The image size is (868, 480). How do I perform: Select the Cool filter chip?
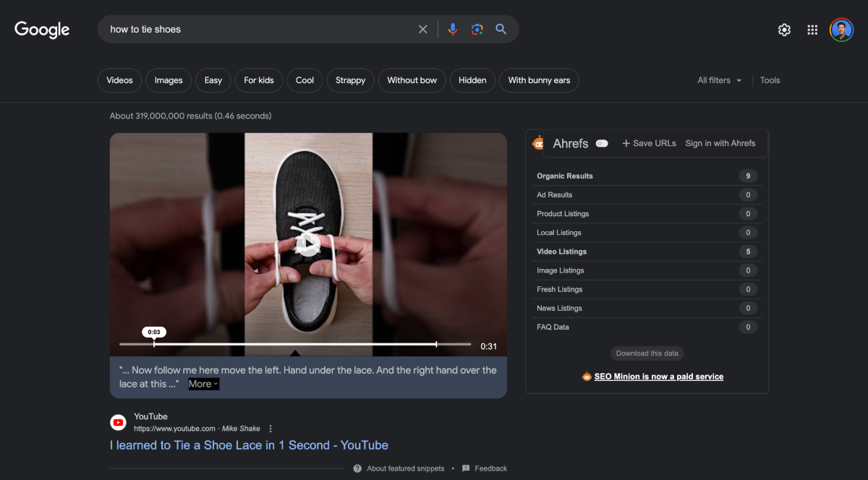305,80
